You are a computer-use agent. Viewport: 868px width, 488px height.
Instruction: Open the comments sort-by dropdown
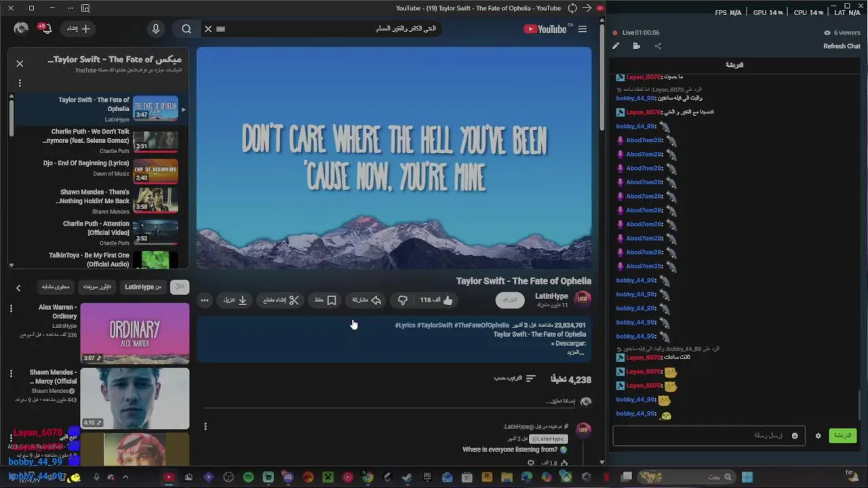(515, 378)
